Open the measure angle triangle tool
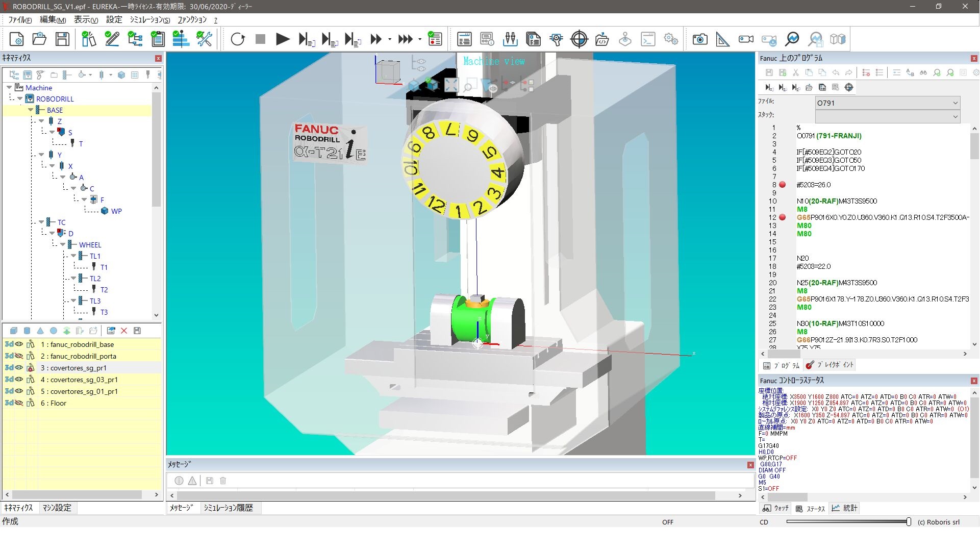Viewport: 980px width, 551px height. click(723, 39)
